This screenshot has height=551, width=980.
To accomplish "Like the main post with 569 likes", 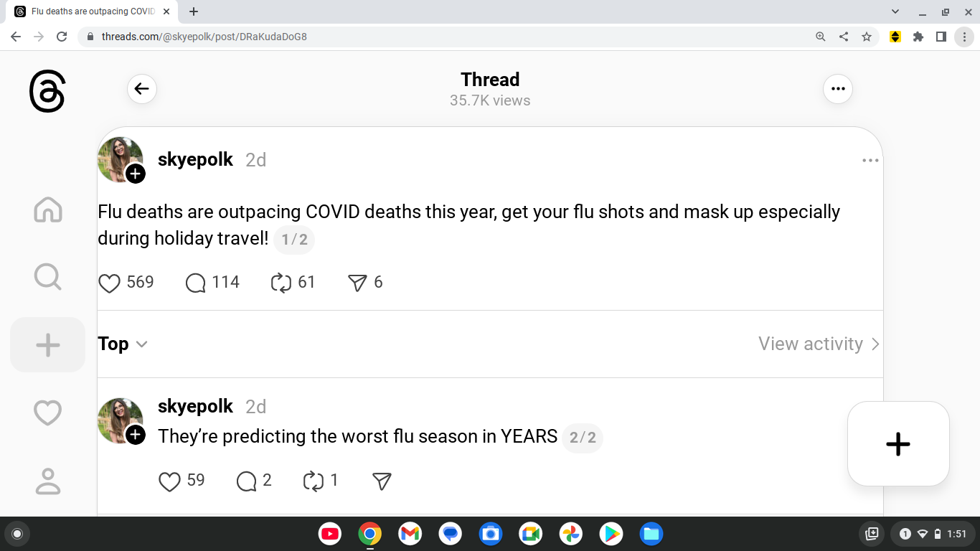I will 109,283.
